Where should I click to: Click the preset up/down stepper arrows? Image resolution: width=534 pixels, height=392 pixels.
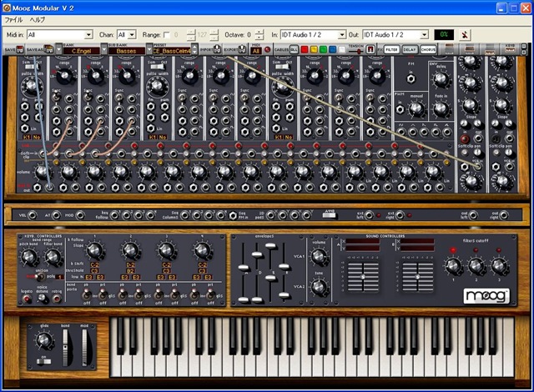click(194, 49)
